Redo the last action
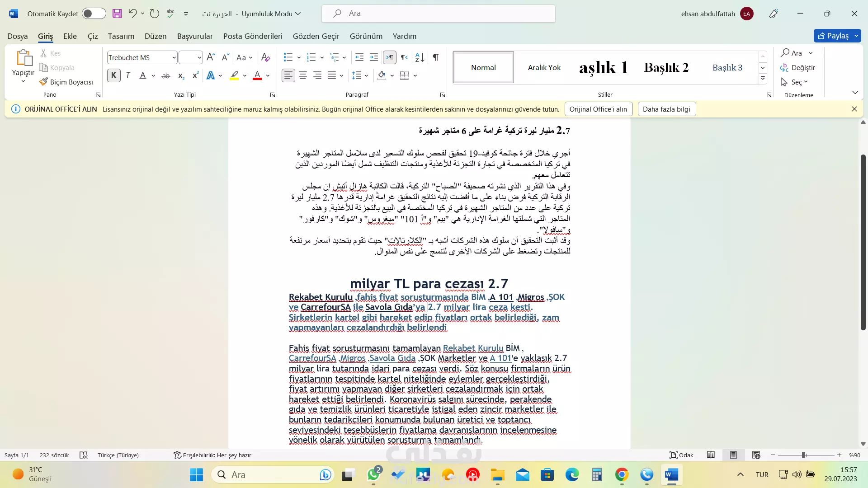The image size is (868, 488). click(155, 14)
